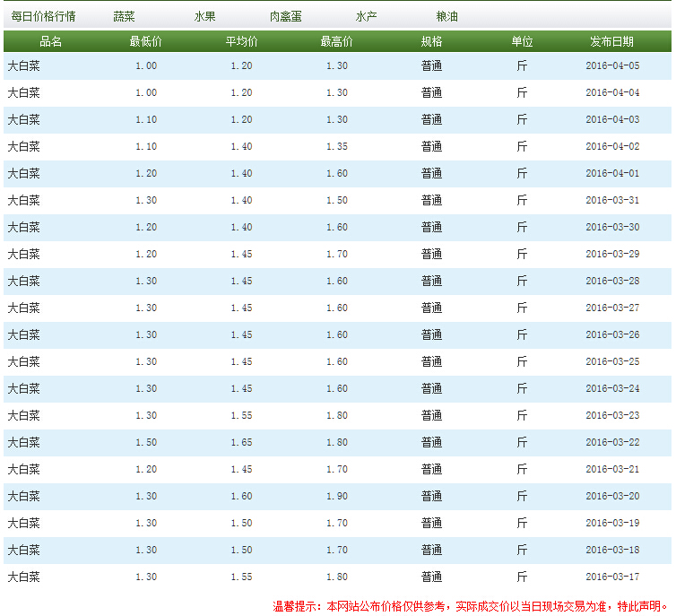This screenshot has width=676, height=616.
Task: Select date cell 2016-04-05
Action: click(x=612, y=65)
